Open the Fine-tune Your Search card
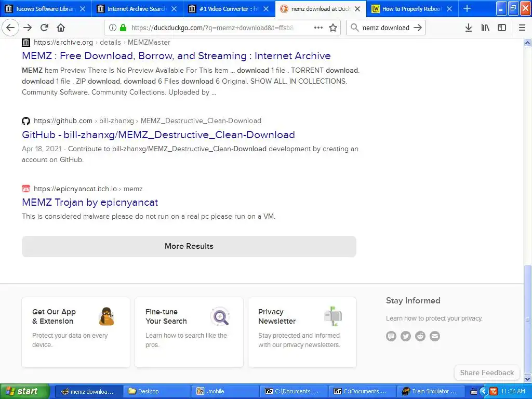Image resolution: width=532 pixels, height=399 pixels. click(x=189, y=332)
